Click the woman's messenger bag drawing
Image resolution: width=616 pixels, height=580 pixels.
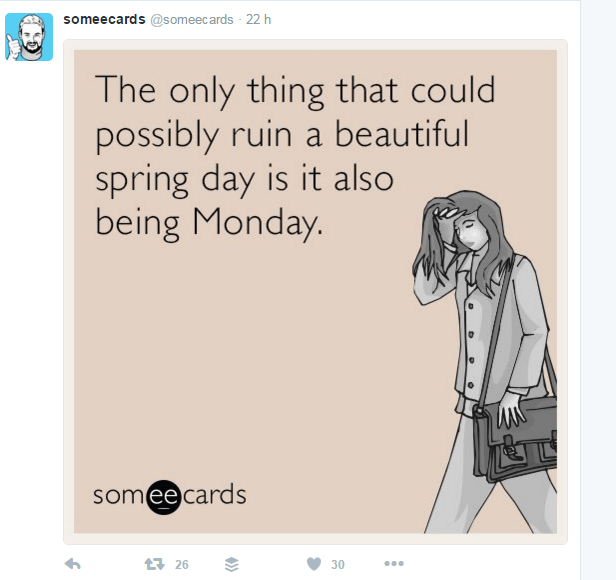[x=515, y=438]
